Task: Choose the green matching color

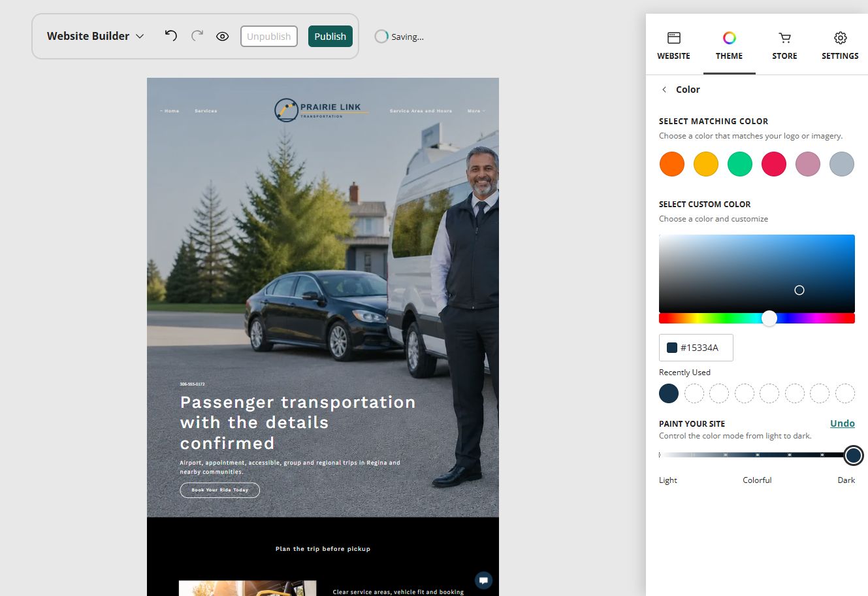Action: pyautogui.click(x=740, y=164)
